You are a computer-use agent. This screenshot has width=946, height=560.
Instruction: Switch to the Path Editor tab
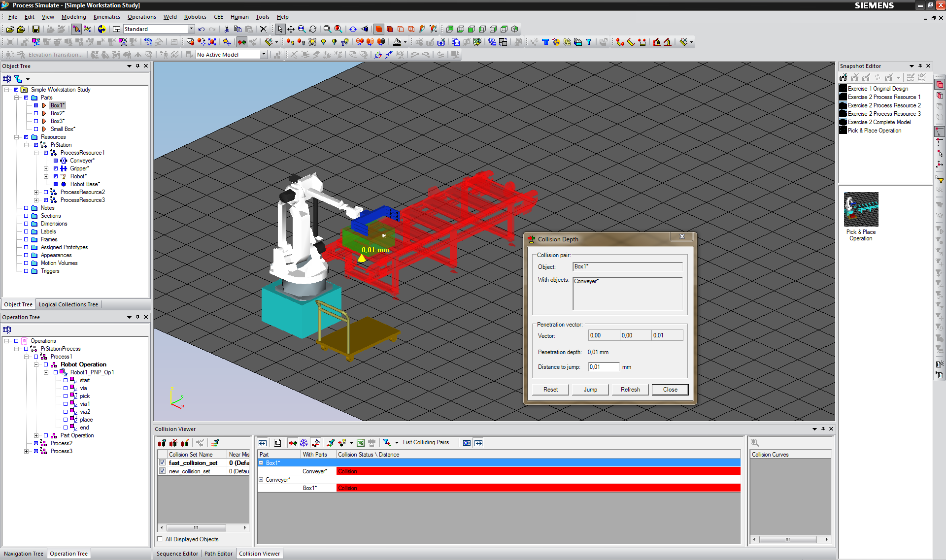point(218,554)
